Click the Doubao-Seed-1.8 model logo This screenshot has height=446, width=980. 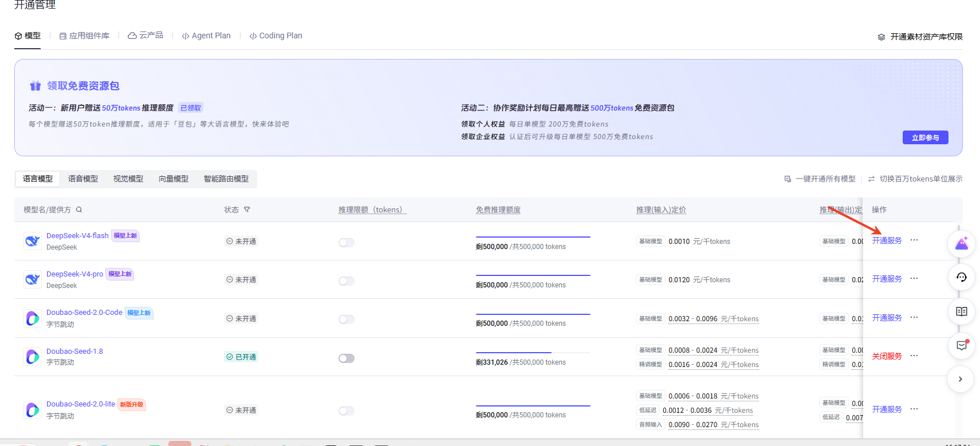[33, 357]
